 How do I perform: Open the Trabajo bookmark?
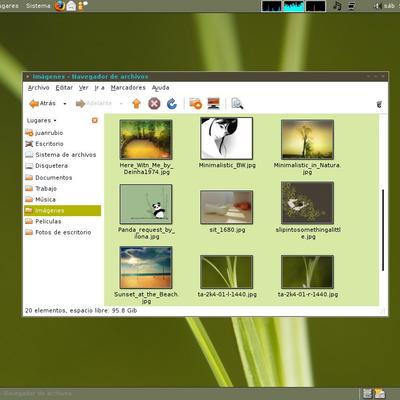point(62,188)
